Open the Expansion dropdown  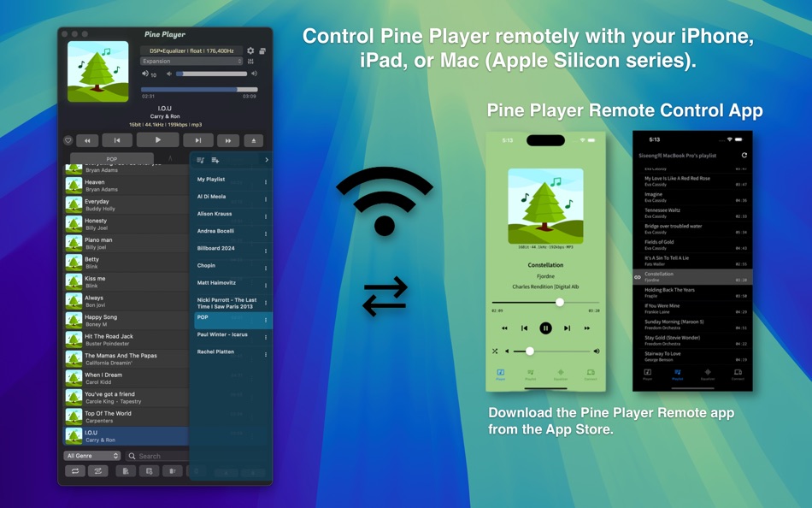pos(191,62)
